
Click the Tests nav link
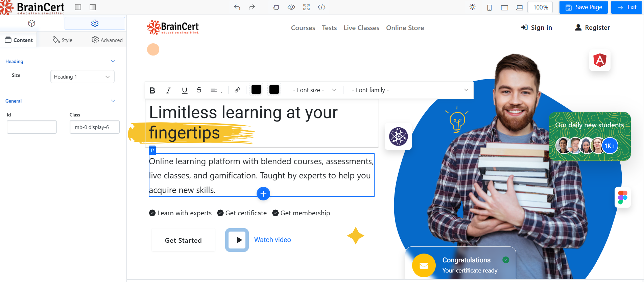click(x=329, y=28)
